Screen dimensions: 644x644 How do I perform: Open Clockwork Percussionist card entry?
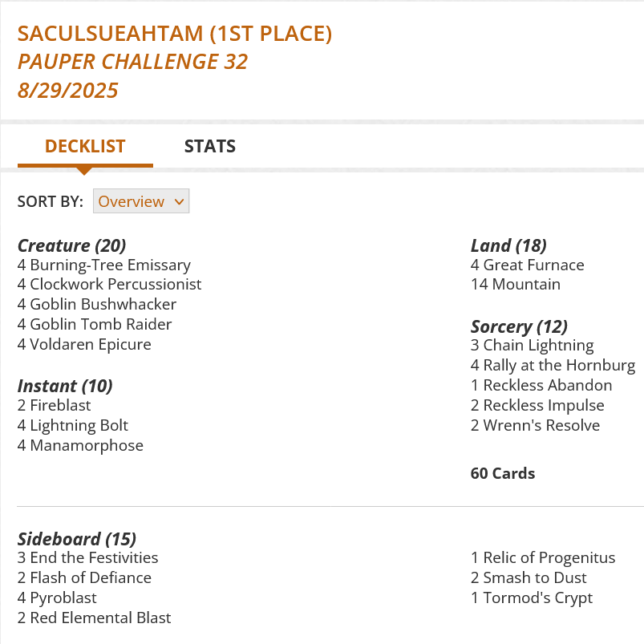point(115,284)
